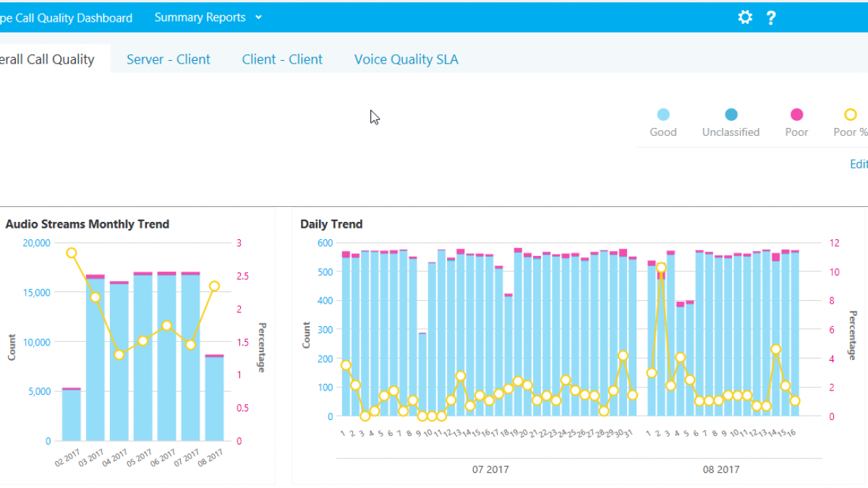The height and width of the screenshot is (488, 868).
Task: Click the Call Quality Dashboard title link
Action: tap(66, 18)
